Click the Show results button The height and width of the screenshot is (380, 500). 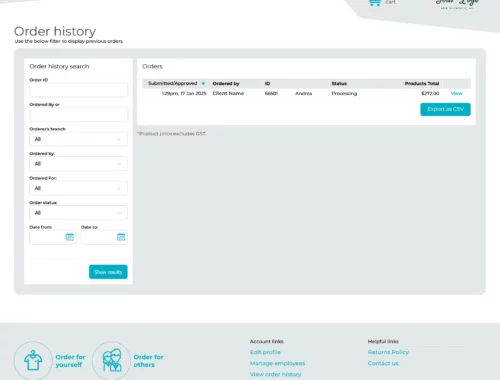pos(108,272)
